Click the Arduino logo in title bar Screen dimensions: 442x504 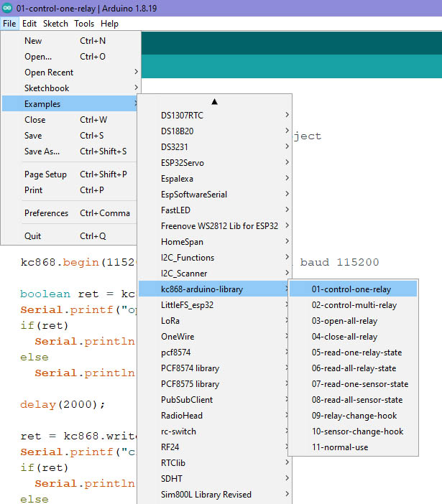point(8,8)
